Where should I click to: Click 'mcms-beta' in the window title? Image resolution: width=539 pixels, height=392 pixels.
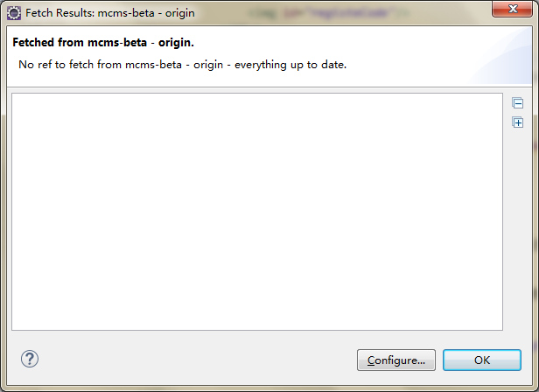126,13
